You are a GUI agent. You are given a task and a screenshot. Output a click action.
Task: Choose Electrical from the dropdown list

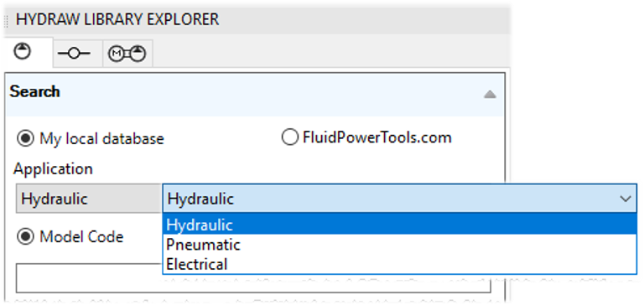coord(400,264)
